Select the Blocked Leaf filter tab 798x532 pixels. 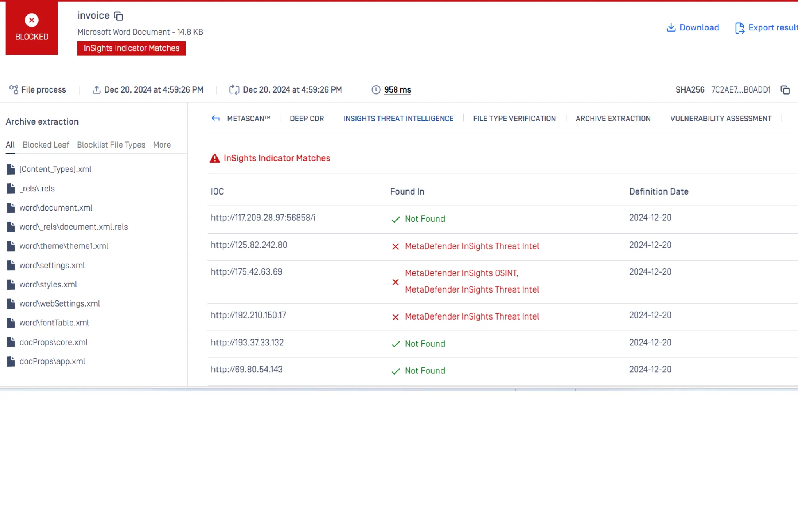pos(46,145)
